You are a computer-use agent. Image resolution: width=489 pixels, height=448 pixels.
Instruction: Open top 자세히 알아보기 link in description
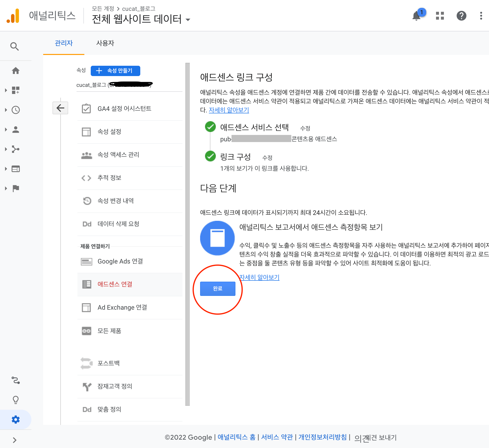[x=229, y=110]
